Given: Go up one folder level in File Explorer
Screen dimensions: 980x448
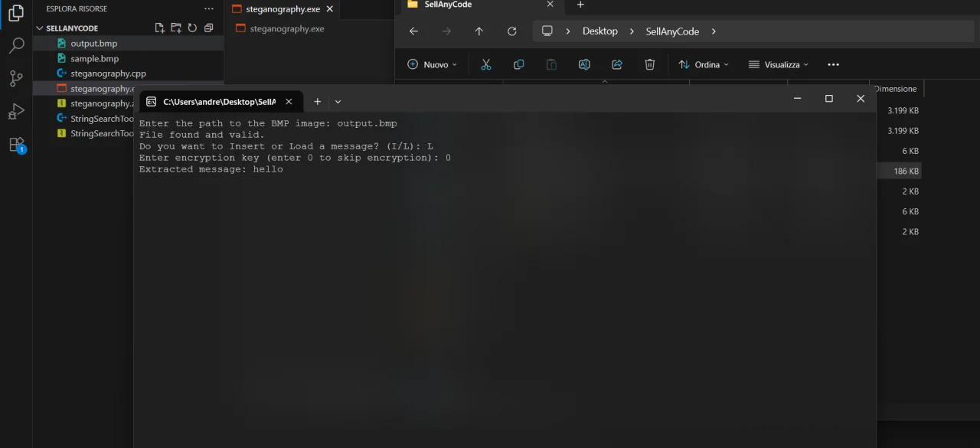Looking at the screenshot, I should point(479,31).
